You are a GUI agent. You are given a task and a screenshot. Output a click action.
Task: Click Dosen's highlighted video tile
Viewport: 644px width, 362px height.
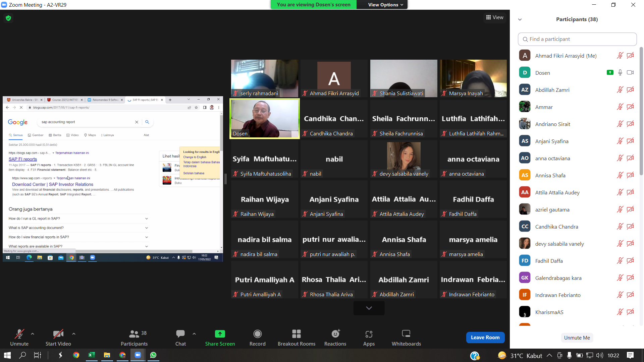click(x=265, y=119)
